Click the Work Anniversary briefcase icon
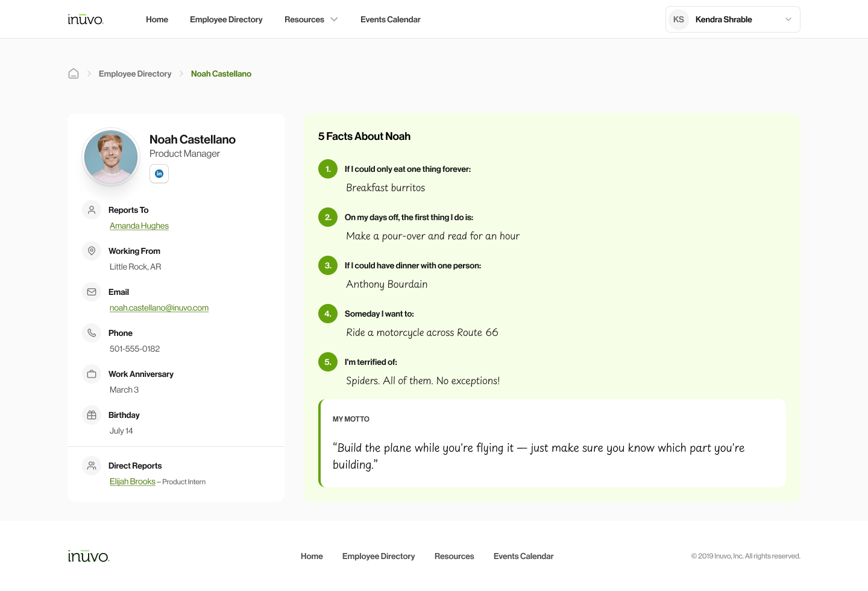The height and width of the screenshot is (591, 868). pos(92,374)
